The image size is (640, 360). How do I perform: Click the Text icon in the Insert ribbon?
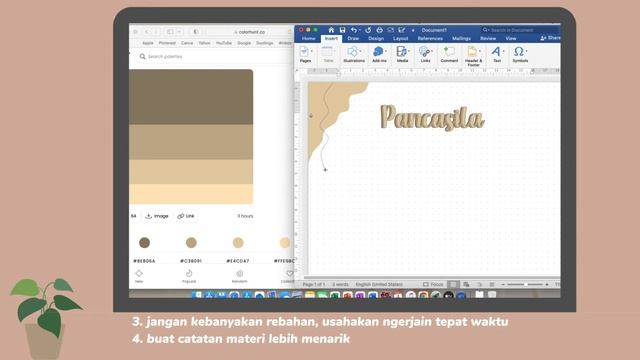[496, 51]
